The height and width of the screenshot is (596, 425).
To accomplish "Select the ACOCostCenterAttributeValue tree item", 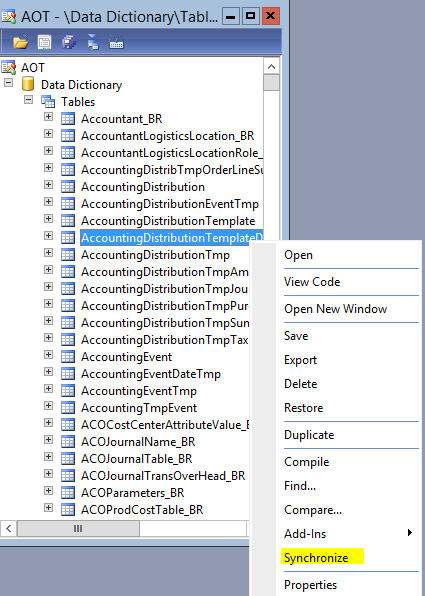I will 165,425.
